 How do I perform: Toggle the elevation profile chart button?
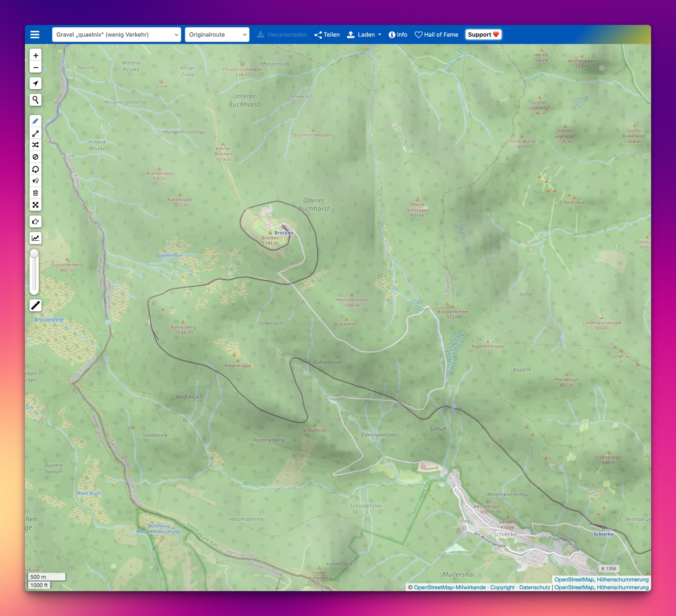point(36,238)
